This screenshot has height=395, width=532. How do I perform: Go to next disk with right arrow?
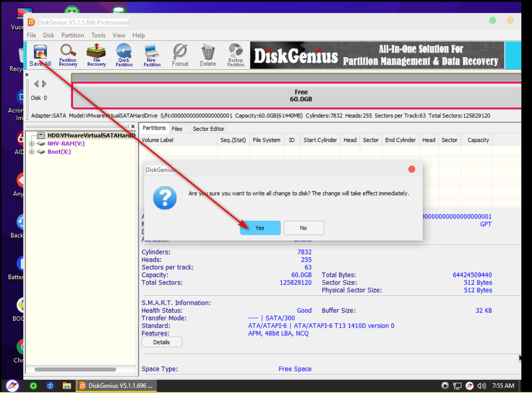click(44, 84)
